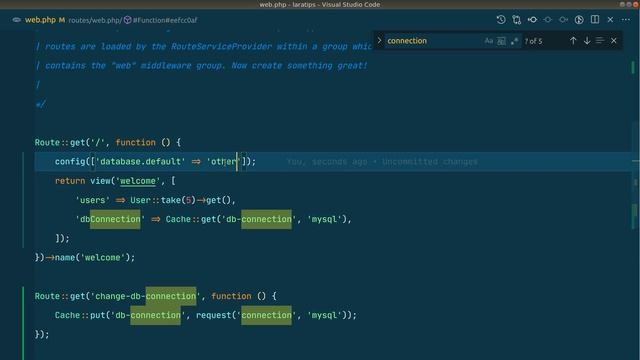
Task: Open the editor more actions menu
Action: click(x=626, y=20)
